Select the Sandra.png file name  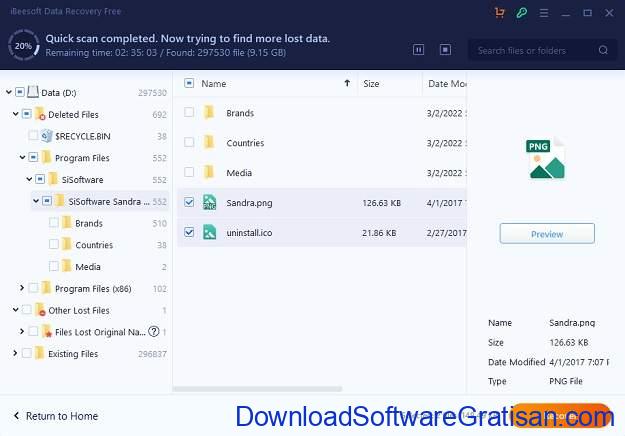249,203
